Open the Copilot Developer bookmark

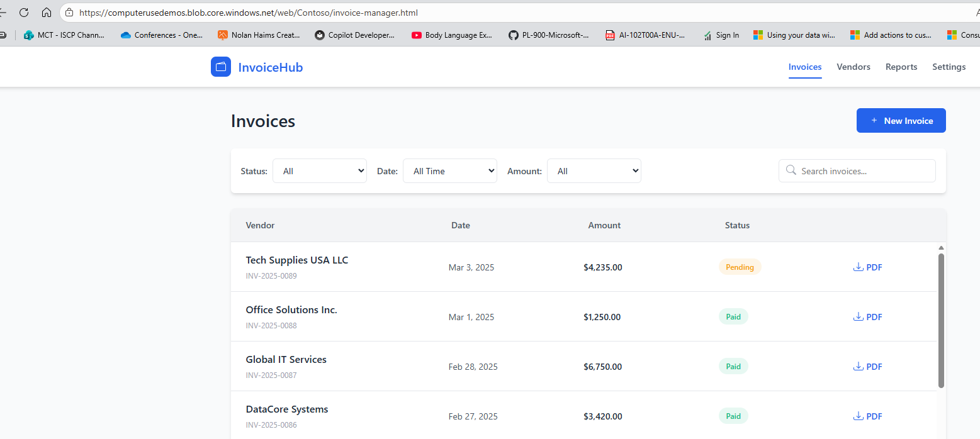tap(355, 35)
